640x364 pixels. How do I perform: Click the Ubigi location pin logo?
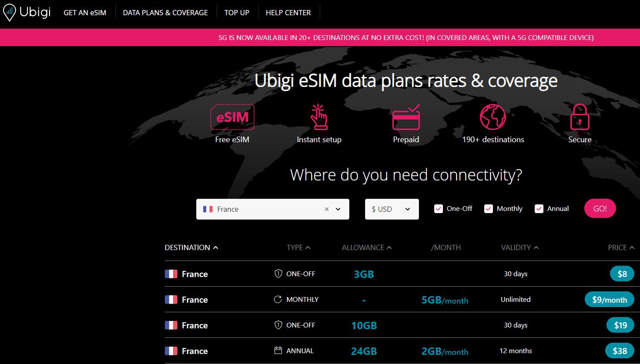tap(9, 12)
